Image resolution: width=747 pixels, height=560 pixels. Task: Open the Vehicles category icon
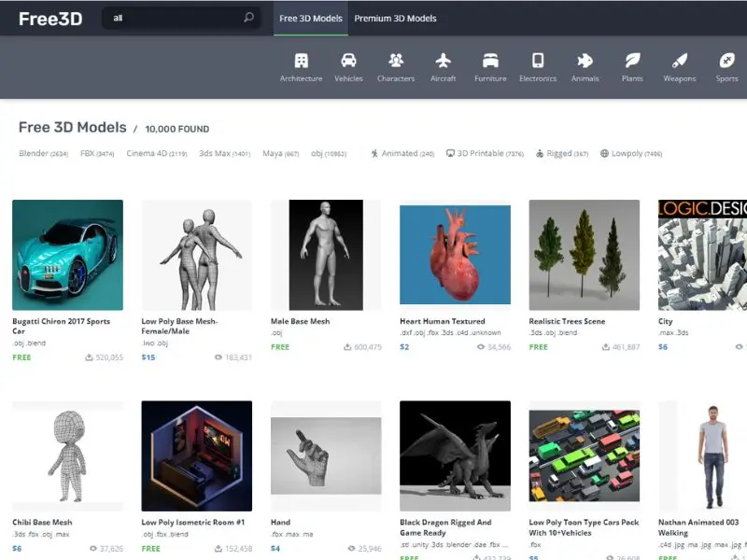click(x=348, y=61)
